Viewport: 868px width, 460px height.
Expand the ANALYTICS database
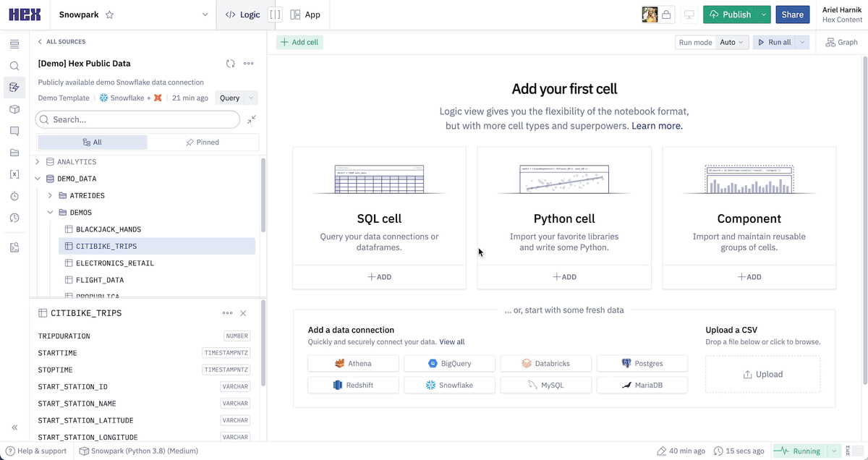38,162
